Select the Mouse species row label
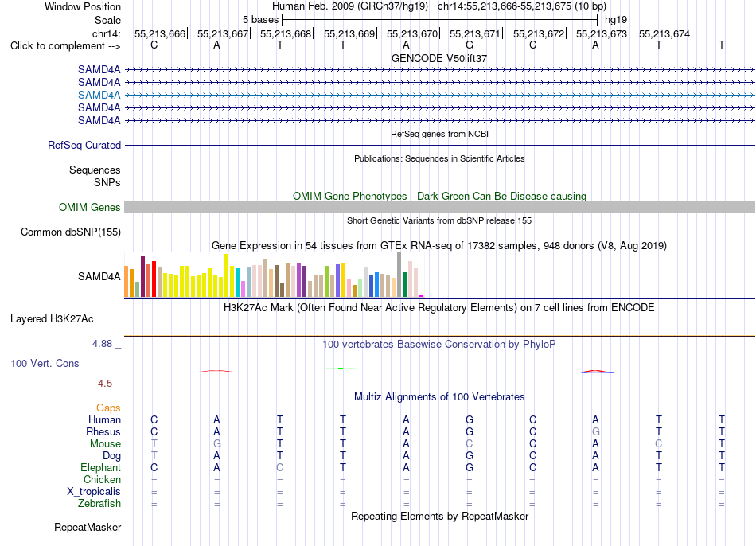 105,444
